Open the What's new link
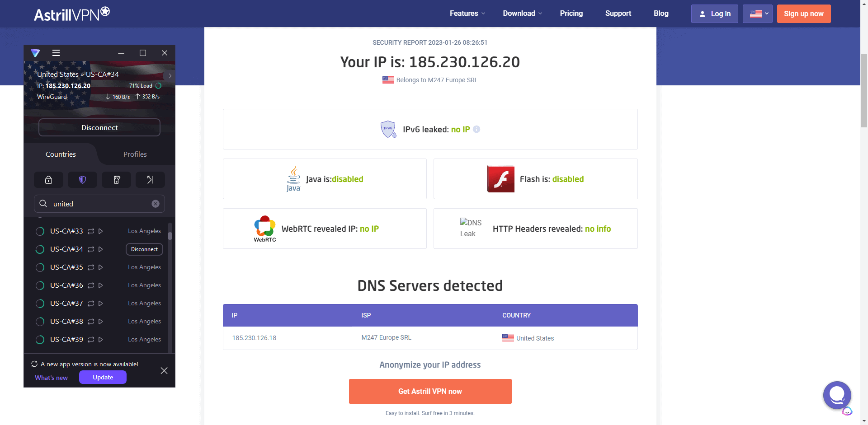Image resolution: width=868 pixels, height=425 pixels. pyautogui.click(x=52, y=378)
